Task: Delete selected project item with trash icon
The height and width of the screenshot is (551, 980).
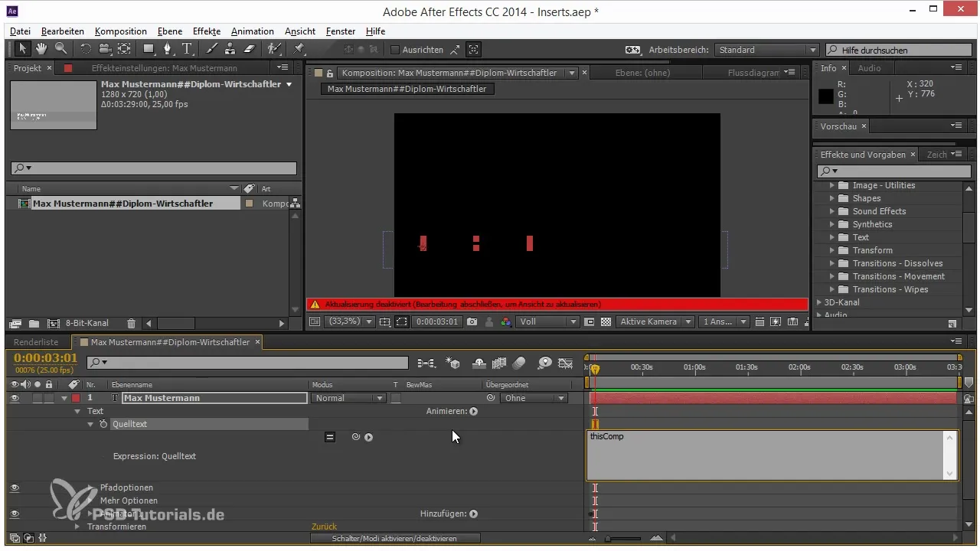Action: click(x=131, y=324)
